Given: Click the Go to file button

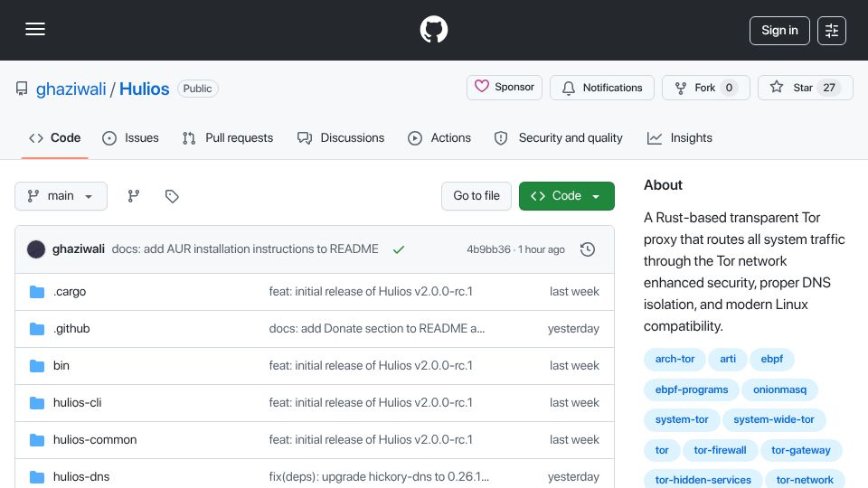Looking at the screenshot, I should click(x=476, y=196).
